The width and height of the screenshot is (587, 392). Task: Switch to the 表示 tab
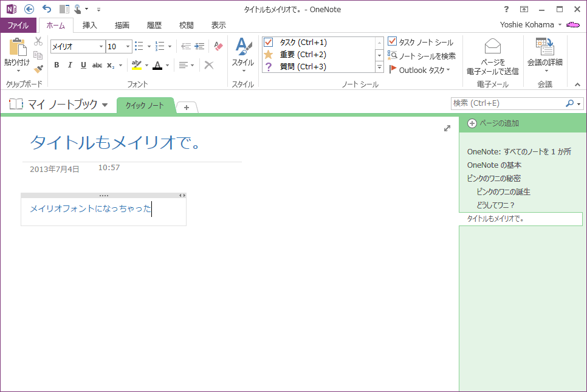click(x=218, y=25)
